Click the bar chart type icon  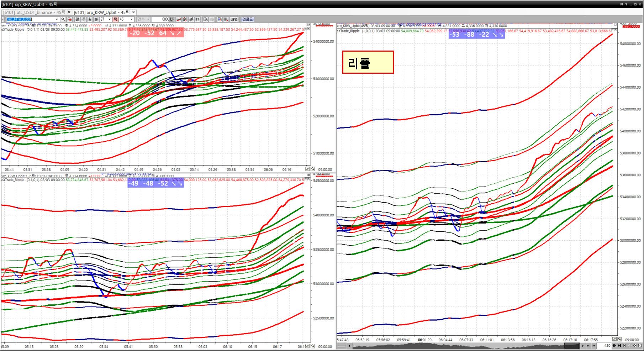click(x=191, y=19)
